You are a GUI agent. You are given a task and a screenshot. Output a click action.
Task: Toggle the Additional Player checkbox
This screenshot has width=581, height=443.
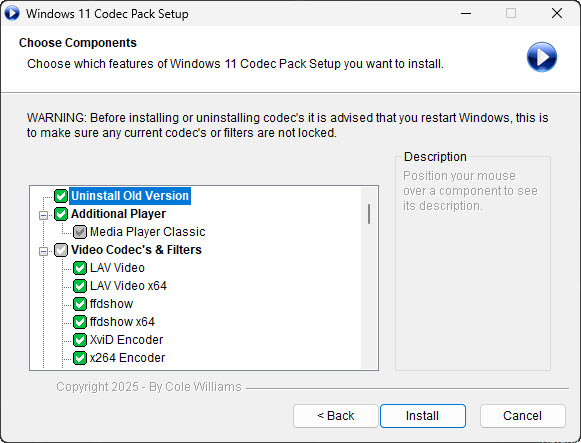click(x=61, y=214)
